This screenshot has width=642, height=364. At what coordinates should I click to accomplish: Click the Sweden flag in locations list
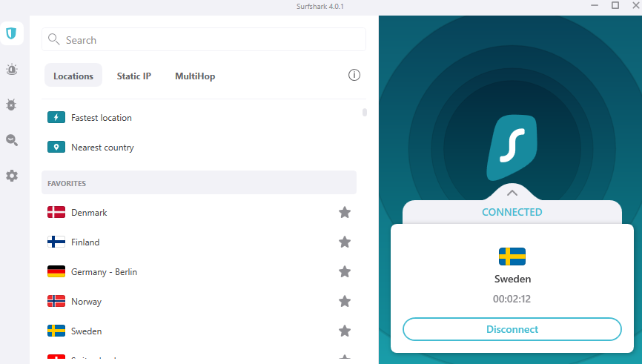[x=56, y=331]
